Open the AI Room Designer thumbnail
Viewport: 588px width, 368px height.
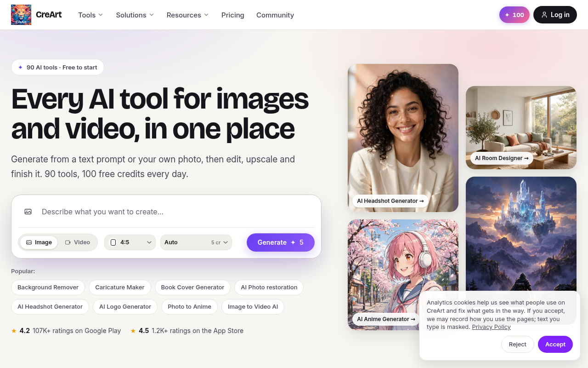coord(521,127)
